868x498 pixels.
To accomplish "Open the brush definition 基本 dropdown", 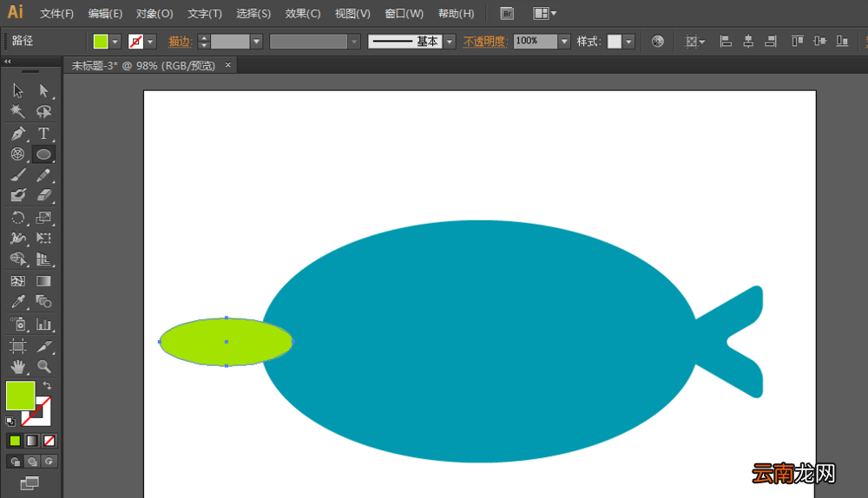I will (x=450, y=42).
